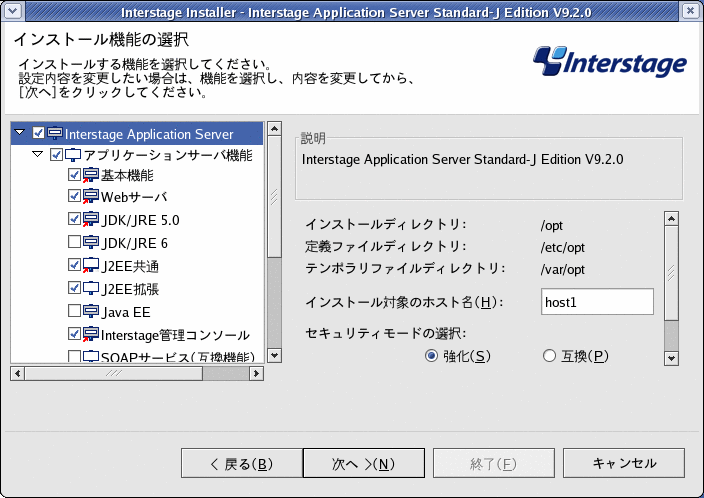Click the Interstage Application Server node icon
Screen dimensions: 704x498
[x=55, y=133]
